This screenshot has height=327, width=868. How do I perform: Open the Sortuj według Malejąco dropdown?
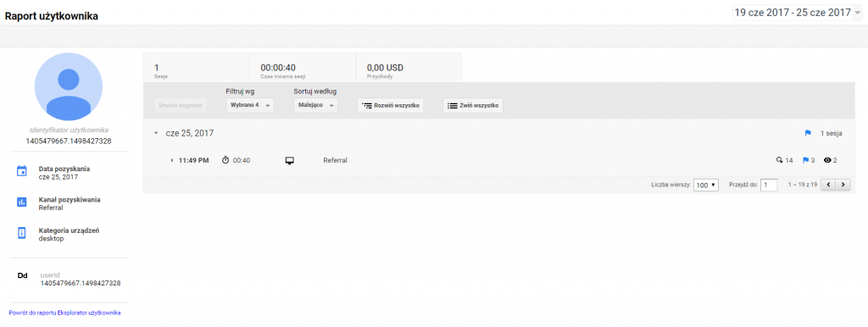[x=315, y=105]
